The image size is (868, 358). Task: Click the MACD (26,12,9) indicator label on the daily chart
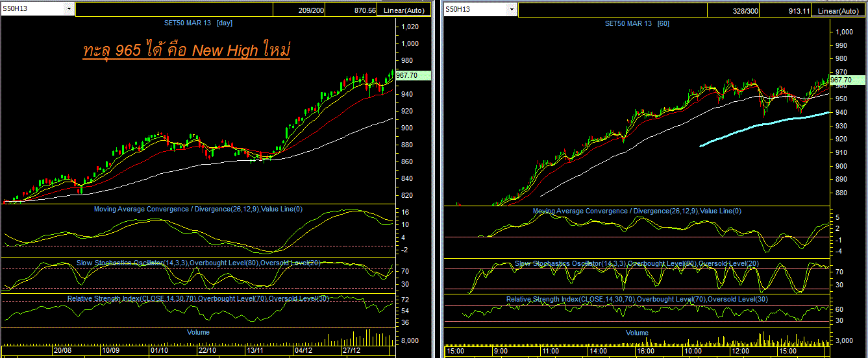(x=199, y=209)
